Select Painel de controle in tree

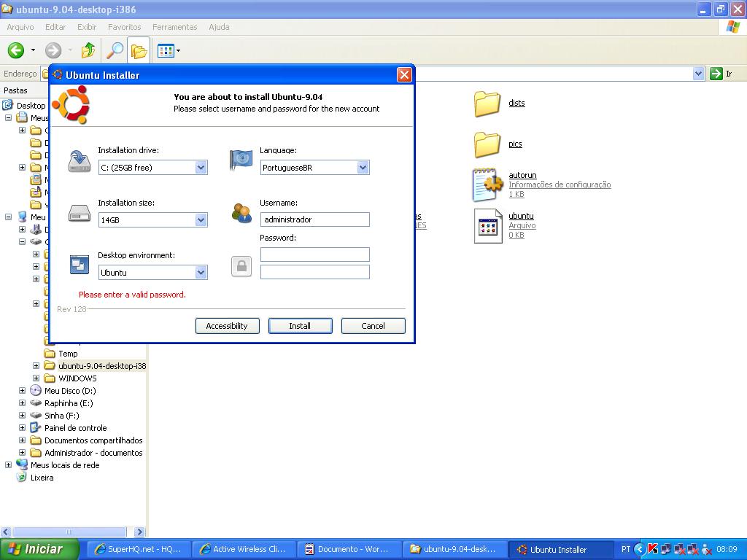(x=75, y=427)
